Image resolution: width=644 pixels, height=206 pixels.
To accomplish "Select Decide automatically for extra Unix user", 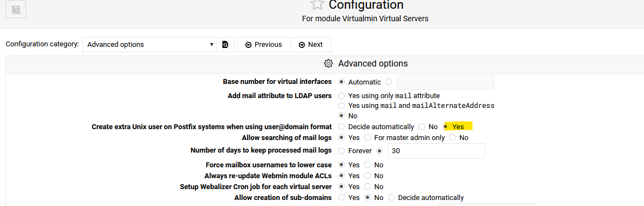I will pyautogui.click(x=341, y=126).
